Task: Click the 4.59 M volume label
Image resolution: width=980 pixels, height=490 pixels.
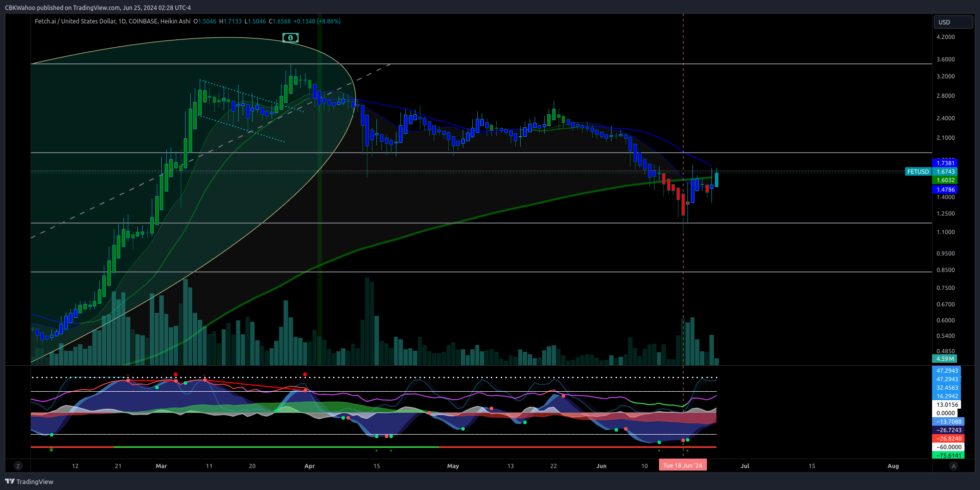Action: 945,359
